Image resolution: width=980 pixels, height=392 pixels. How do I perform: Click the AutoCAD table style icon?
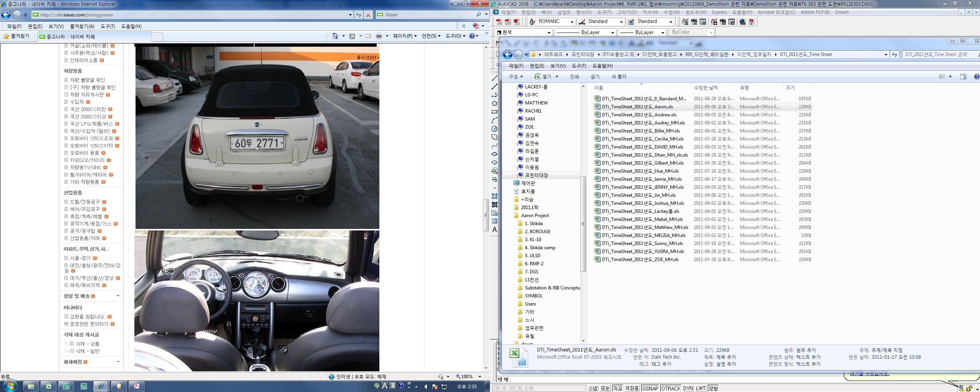631,22
